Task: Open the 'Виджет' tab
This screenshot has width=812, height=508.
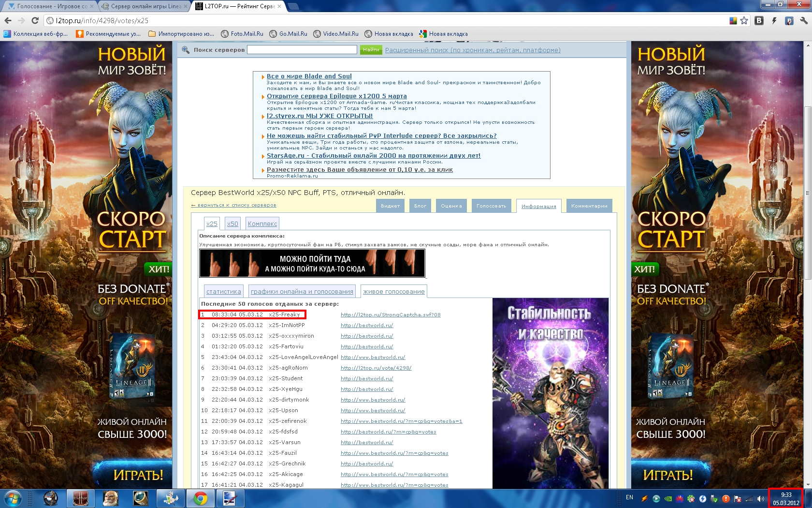Action: (390, 206)
